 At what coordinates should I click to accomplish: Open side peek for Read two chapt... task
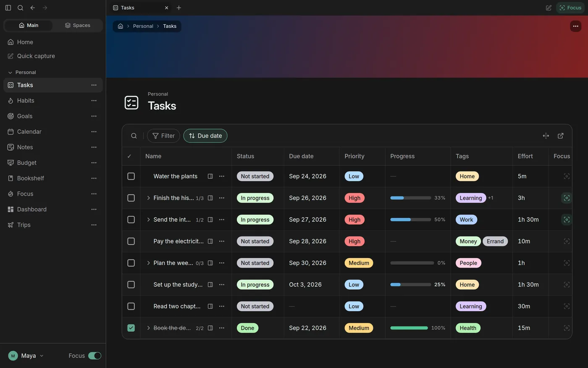coord(210,306)
